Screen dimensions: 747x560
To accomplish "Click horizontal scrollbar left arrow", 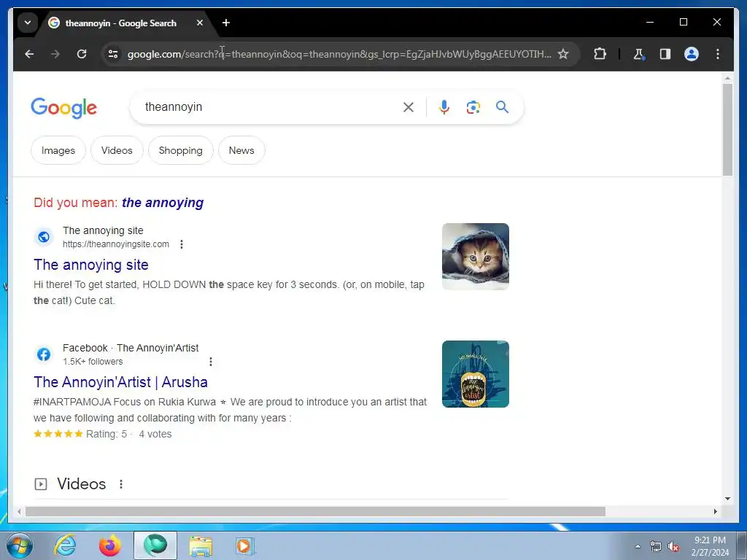I will [x=18, y=511].
